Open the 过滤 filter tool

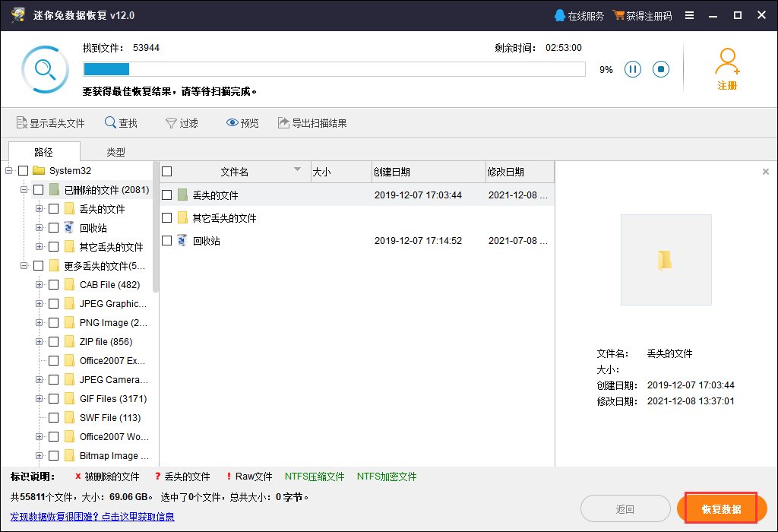click(x=182, y=122)
